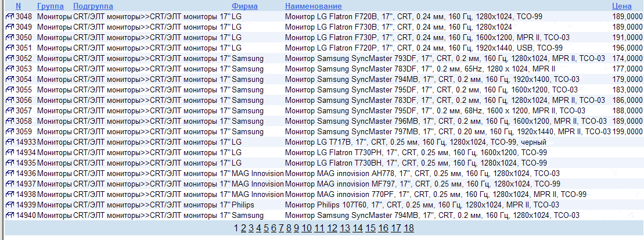Select the icon next to item 3059

(x=10, y=131)
